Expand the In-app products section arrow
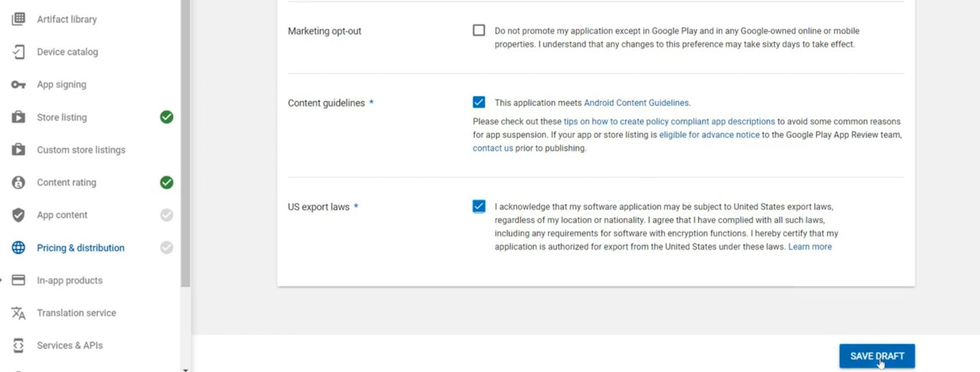Image resolution: width=980 pixels, height=372 pixels. (x=2, y=280)
